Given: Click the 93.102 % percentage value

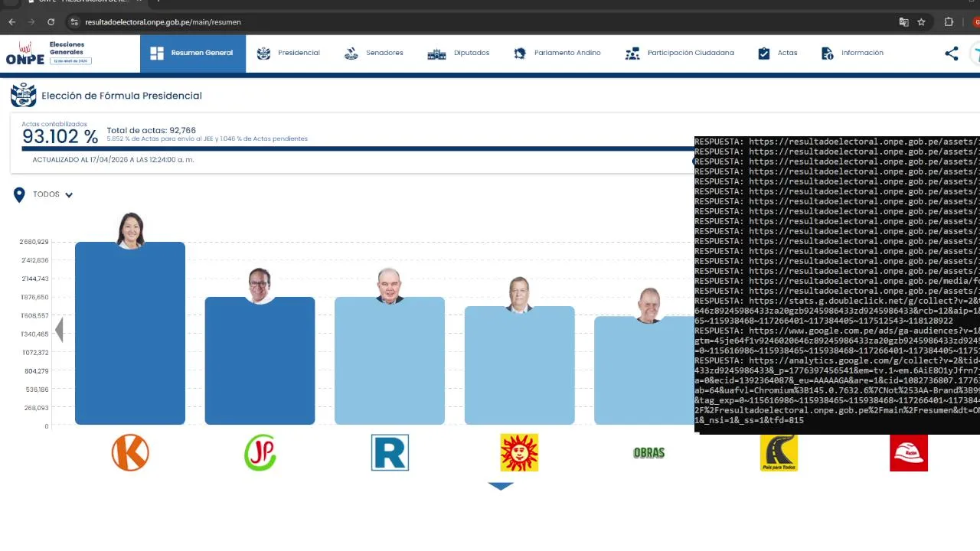Looking at the screenshot, I should coord(60,137).
